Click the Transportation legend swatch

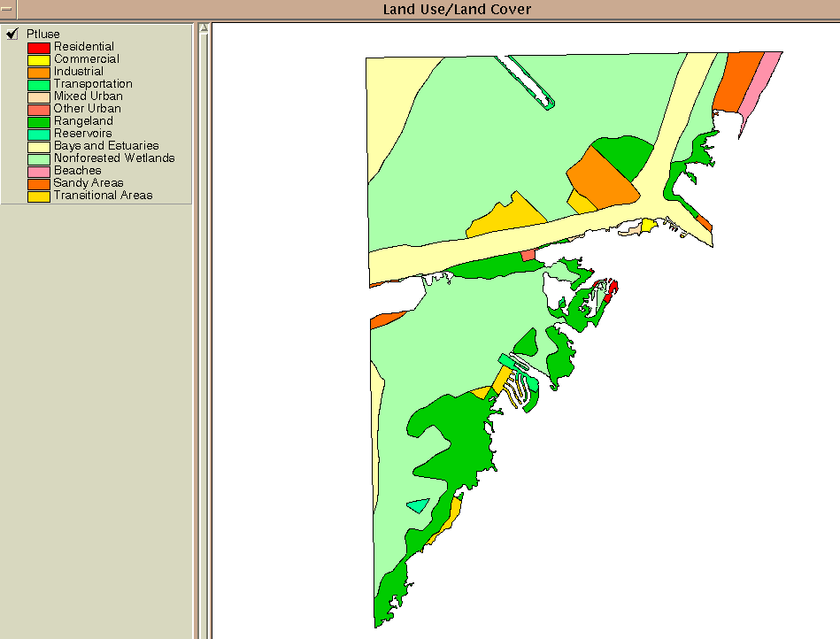pyautogui.click(x=38, y=84)
